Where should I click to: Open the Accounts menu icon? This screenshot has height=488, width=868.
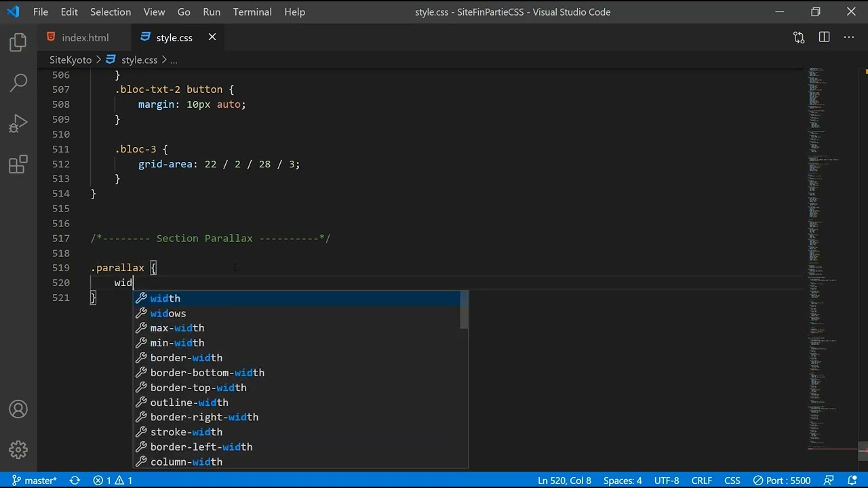[x=18, y=409]
